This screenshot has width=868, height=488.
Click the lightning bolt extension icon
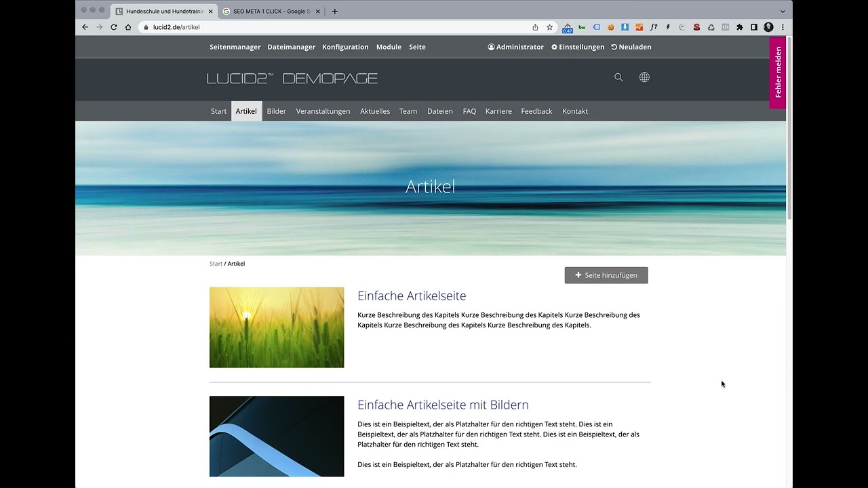(668, 27)
